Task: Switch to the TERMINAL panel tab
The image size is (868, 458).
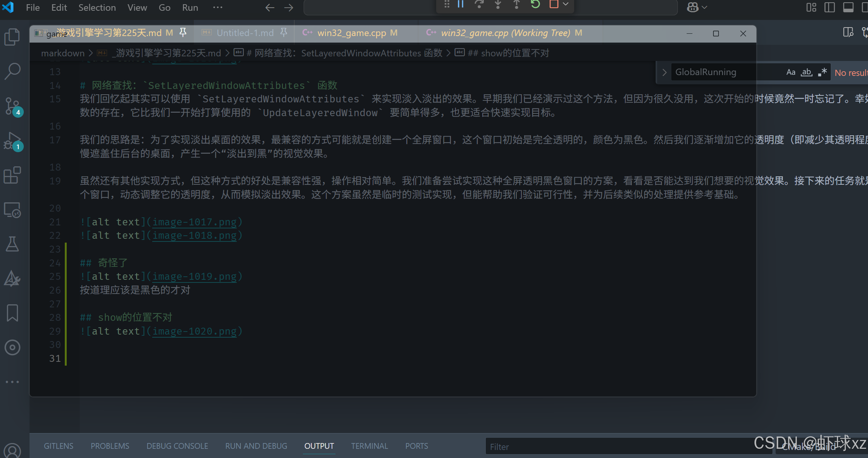Action: tap(369, 446)
